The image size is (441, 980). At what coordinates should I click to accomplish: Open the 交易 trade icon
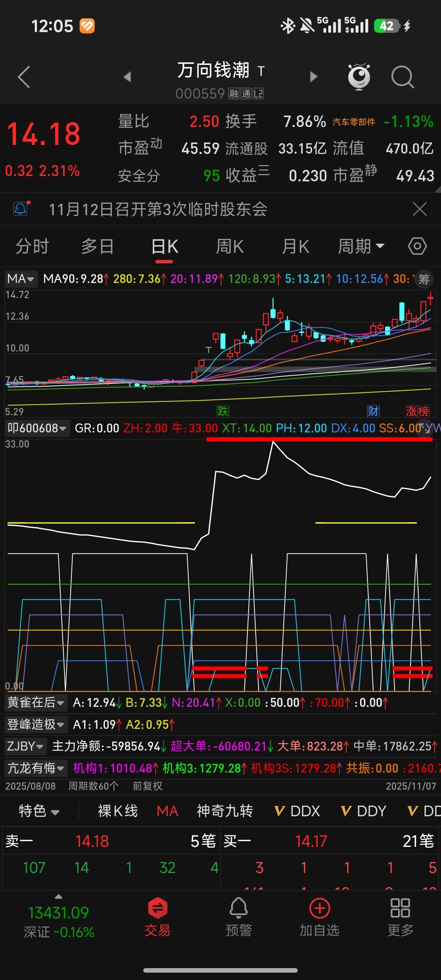[158, 917]
